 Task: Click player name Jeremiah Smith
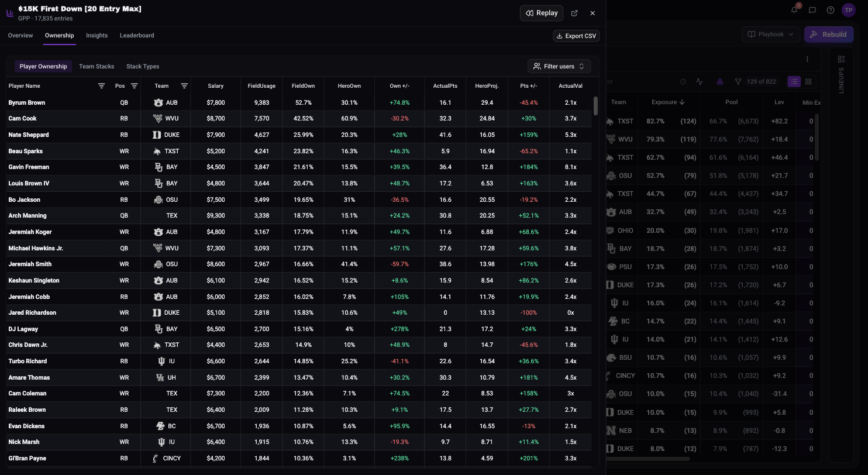(x=30, y=264)
